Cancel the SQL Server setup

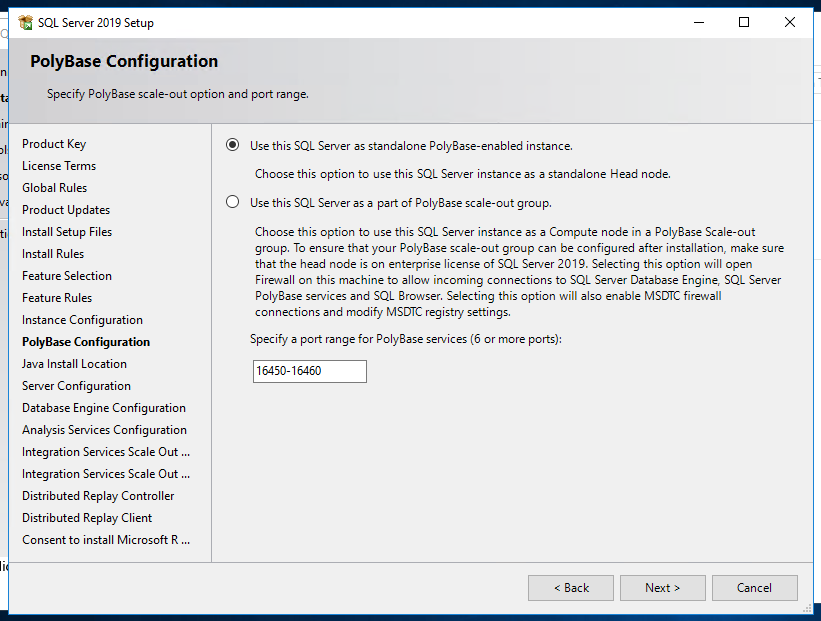tap(755, 588)
